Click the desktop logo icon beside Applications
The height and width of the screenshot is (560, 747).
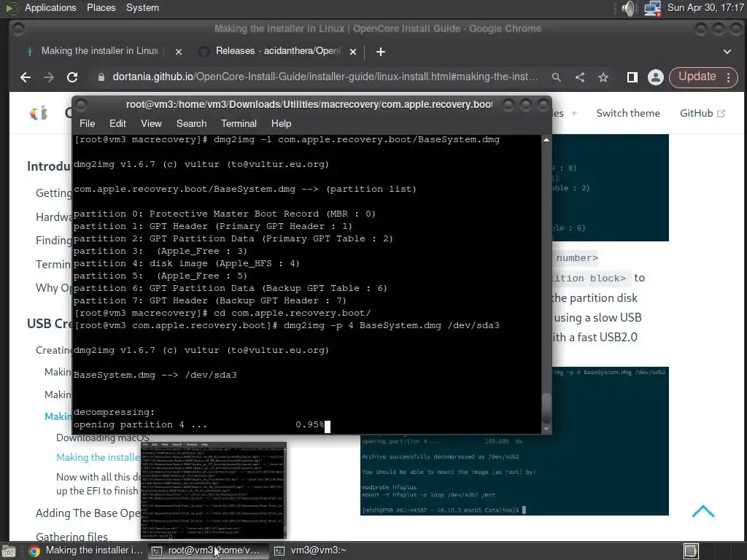point(12,8)
